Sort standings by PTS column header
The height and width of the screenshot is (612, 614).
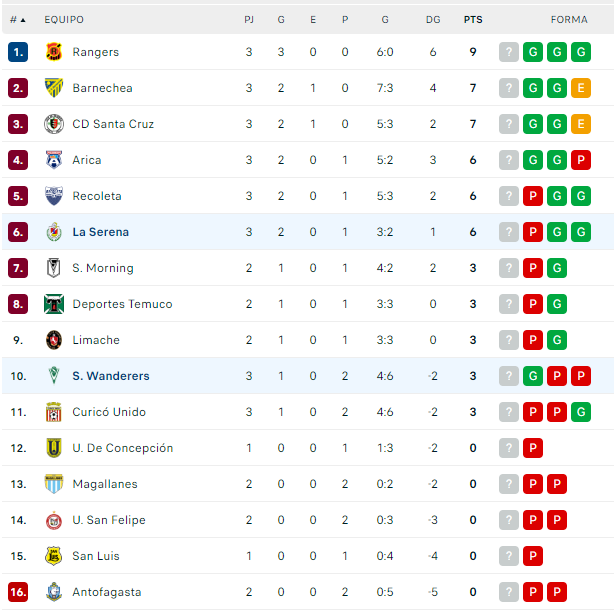473,20
